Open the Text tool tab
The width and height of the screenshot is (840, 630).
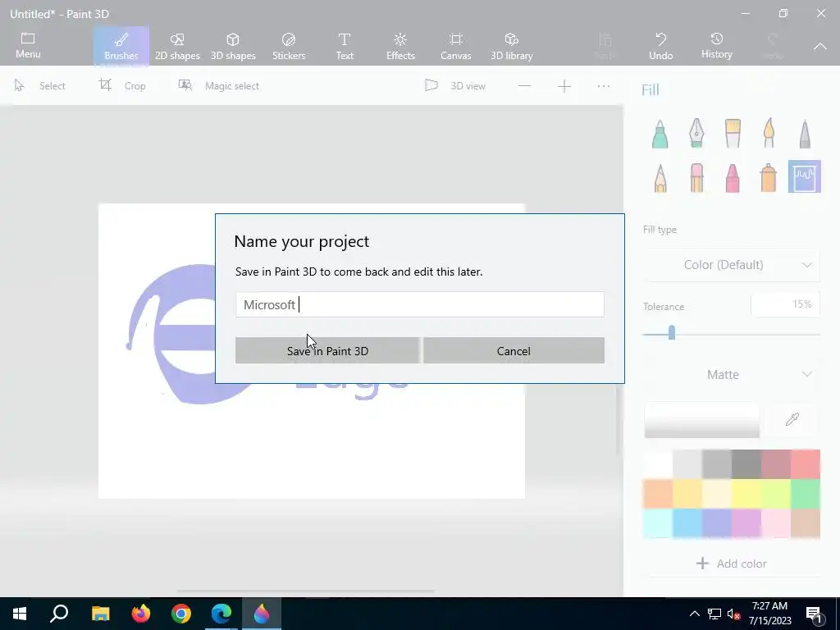(x=345, y=46)
